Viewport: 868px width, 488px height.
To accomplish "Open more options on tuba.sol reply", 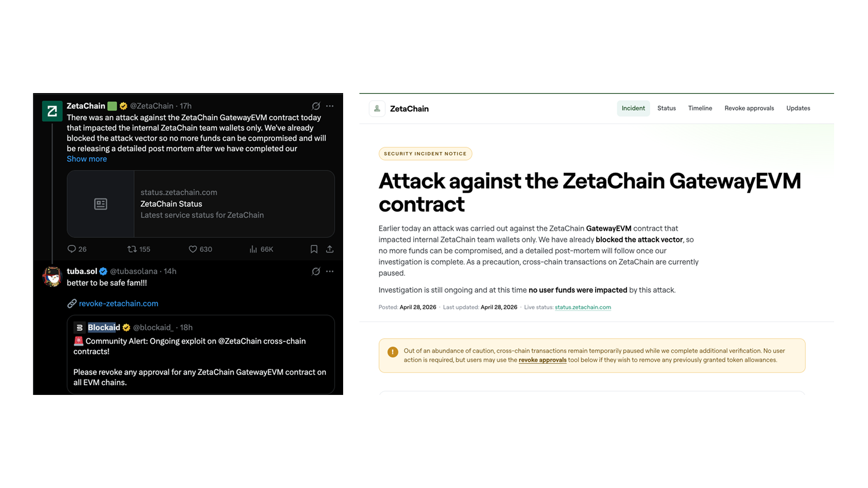I will click(x=330, y=271).
